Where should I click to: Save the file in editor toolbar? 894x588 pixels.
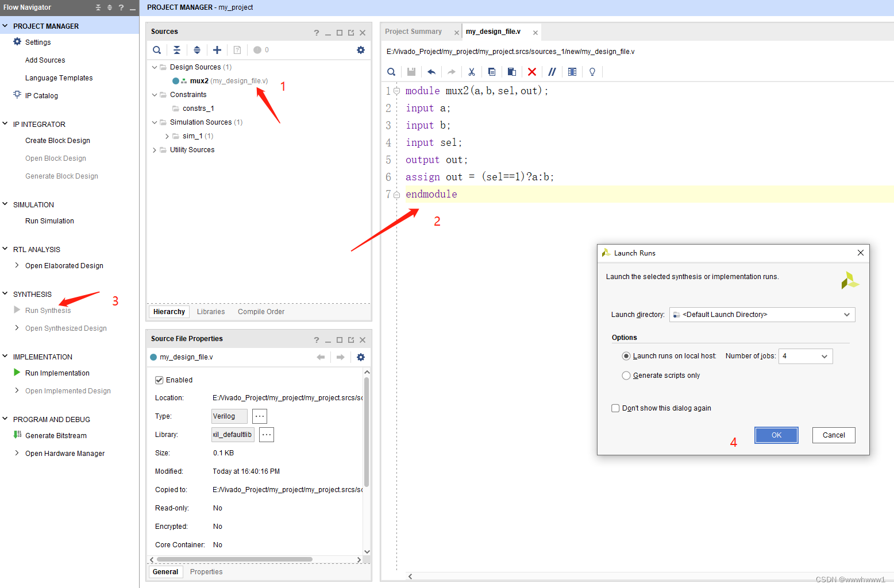tap(411, 72)
